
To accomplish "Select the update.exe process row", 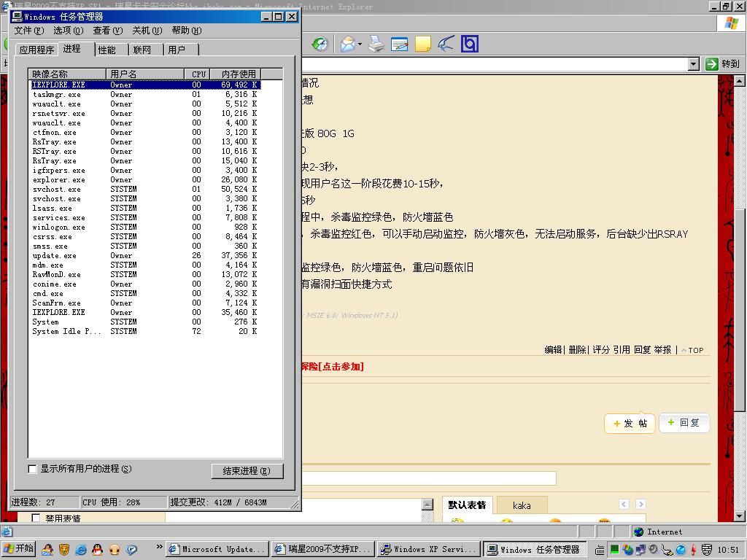I will click(x=145, y=256).
